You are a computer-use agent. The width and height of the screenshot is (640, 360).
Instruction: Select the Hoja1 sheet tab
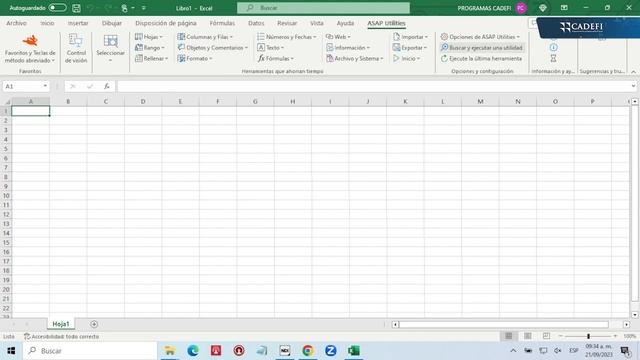click(61, 324)
